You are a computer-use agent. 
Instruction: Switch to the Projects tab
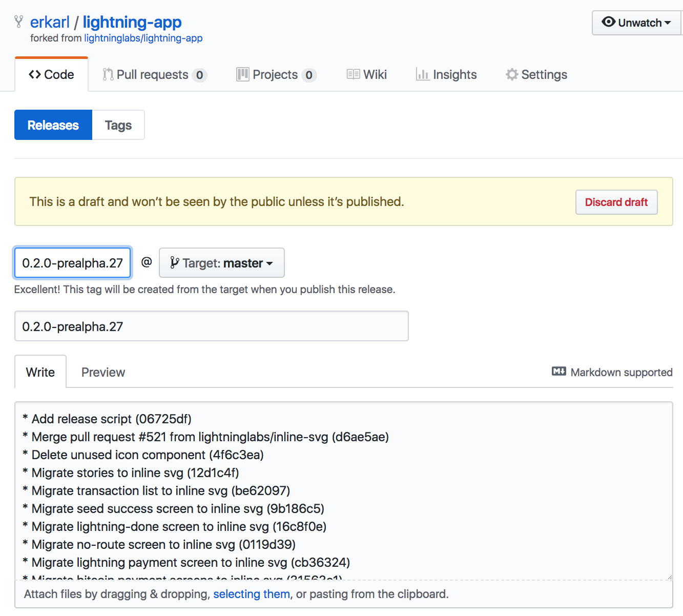(x=276, y=75)
